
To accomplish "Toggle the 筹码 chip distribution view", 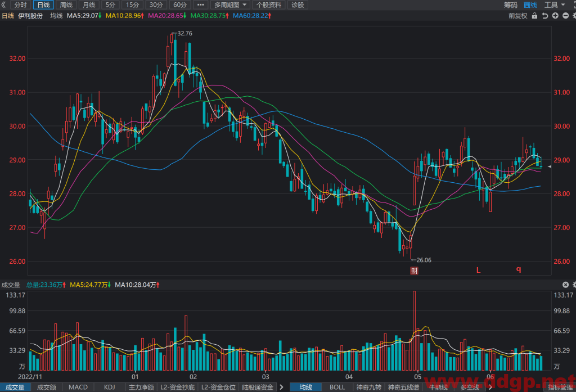I will coord(511,4).
